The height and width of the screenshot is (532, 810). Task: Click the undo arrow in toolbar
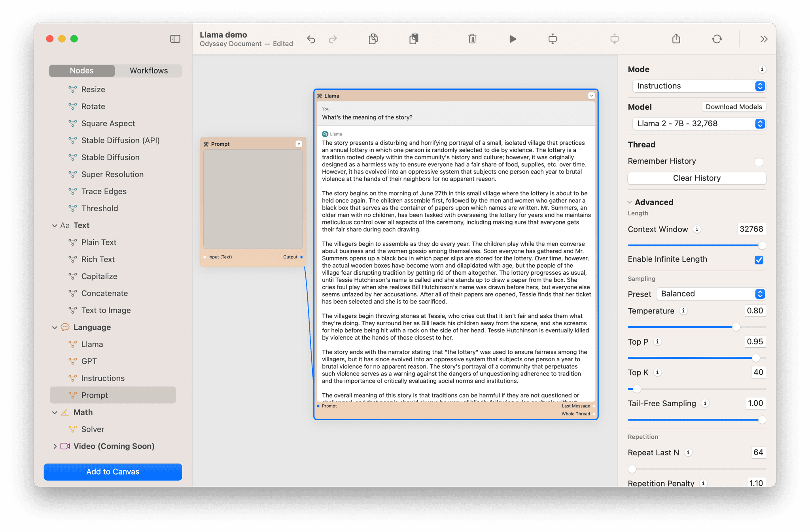[311, 39]
